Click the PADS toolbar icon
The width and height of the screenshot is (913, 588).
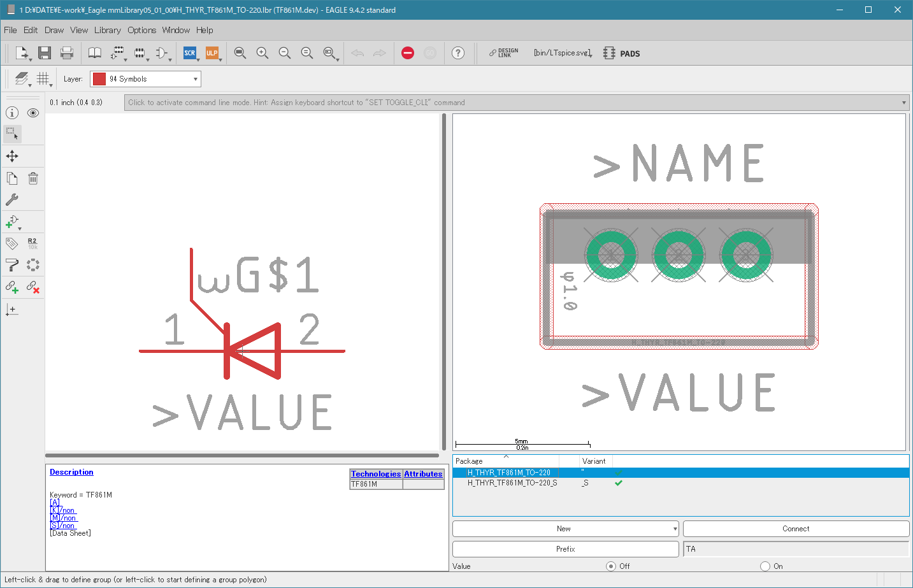pyautogui.click(x=621, y=54)
